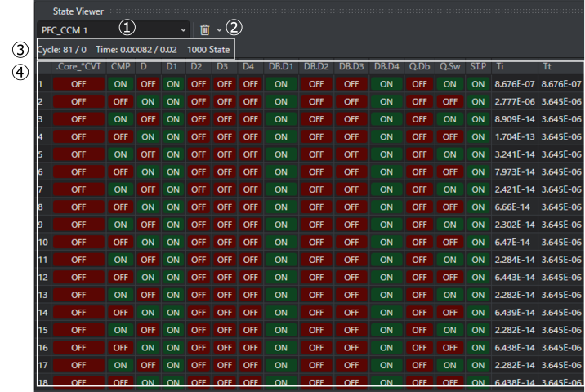Click row 3 DB.D4 cell showing ON
The height and width of the screenshot is (392, 585).
pos(386,119)
